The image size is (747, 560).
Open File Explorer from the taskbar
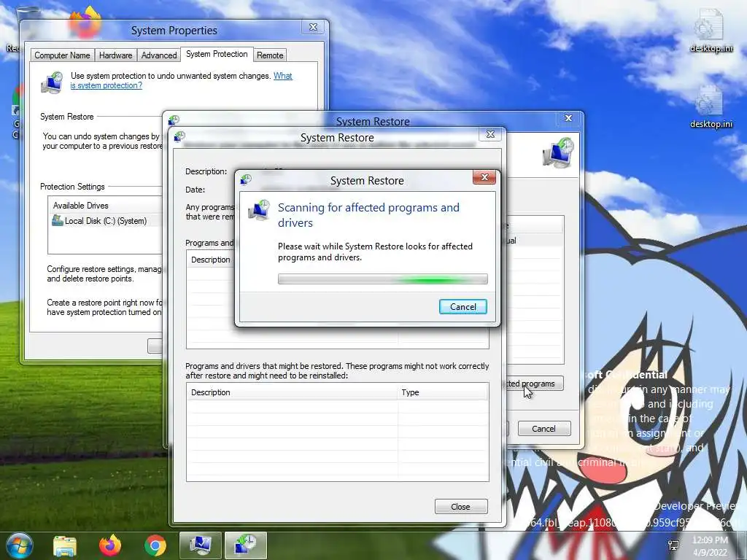[x=65, y=545]
